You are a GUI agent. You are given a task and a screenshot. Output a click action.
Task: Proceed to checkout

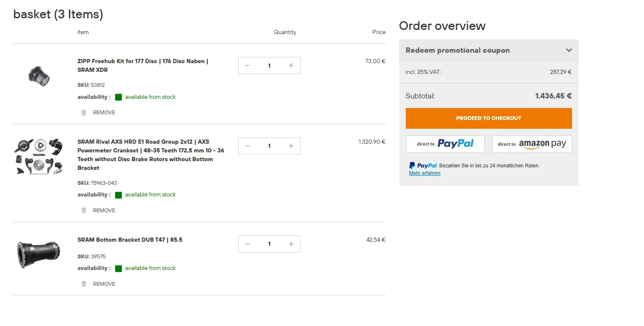[489, 118]
